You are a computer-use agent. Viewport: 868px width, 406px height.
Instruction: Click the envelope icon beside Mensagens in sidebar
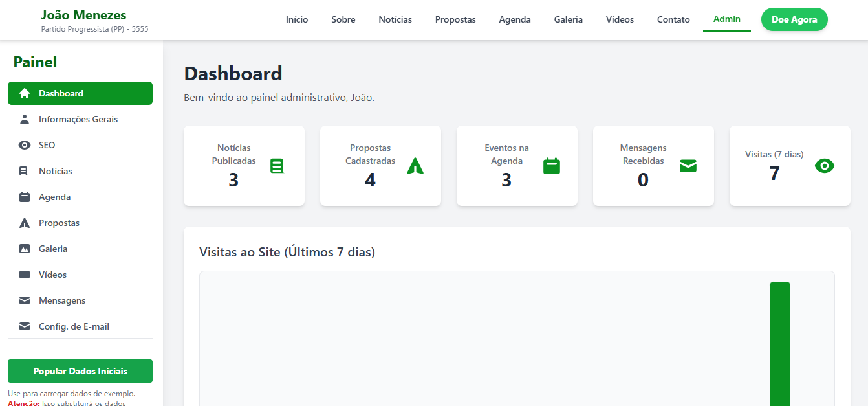(x=25, y=300)
